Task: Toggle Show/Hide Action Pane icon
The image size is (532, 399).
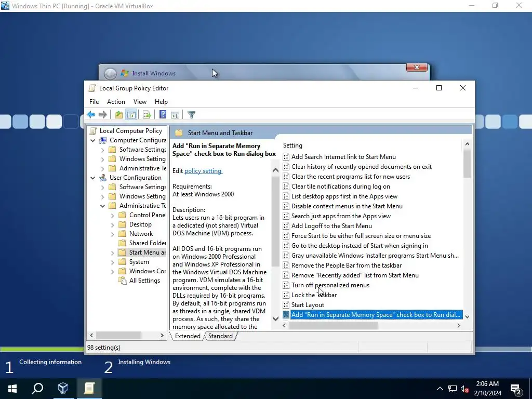Action: pyautogui.click(x=175, y=115)
